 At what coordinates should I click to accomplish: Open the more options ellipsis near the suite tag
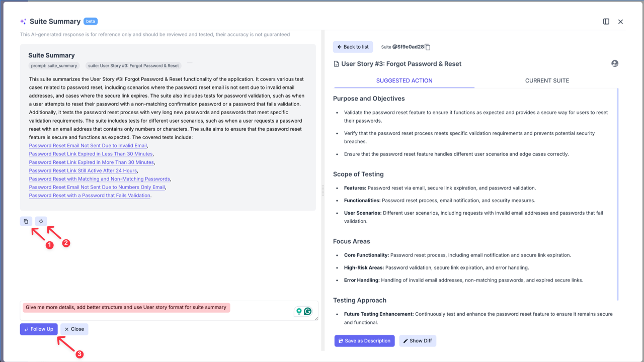(190, 63)
